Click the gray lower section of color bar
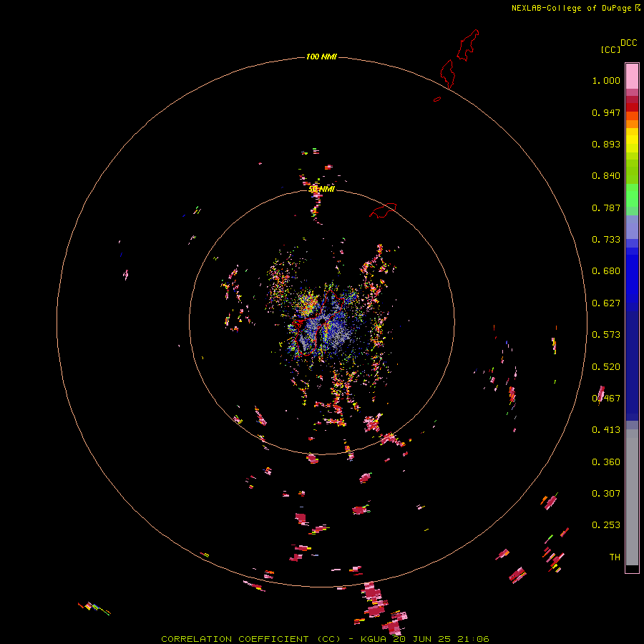 pyautogui.click(x=632, y=497)
